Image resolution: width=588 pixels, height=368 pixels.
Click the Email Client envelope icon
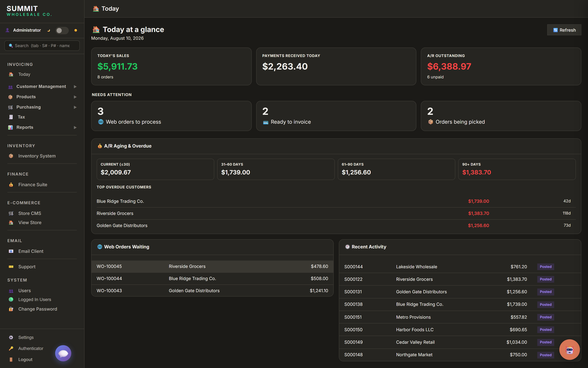[11, 251]
